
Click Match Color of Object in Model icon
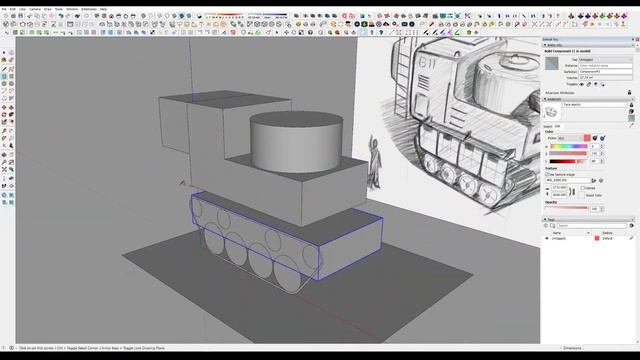tap(595, 138)
